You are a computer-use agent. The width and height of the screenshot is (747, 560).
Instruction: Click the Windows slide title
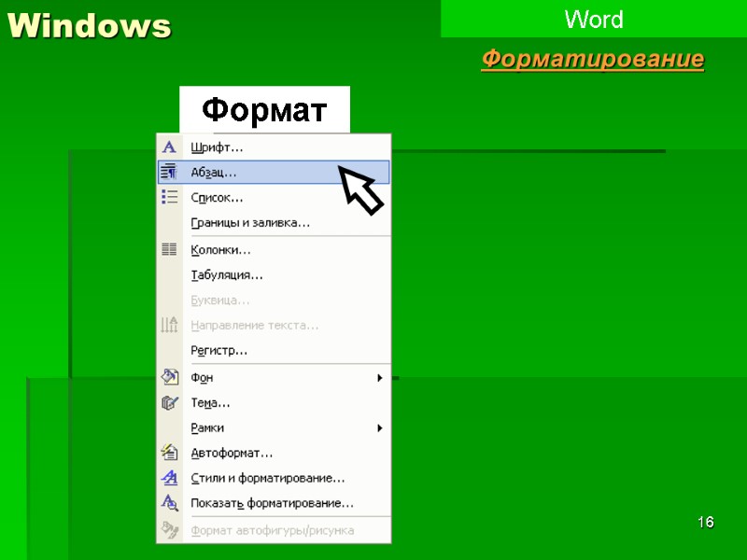pos(89,25)
